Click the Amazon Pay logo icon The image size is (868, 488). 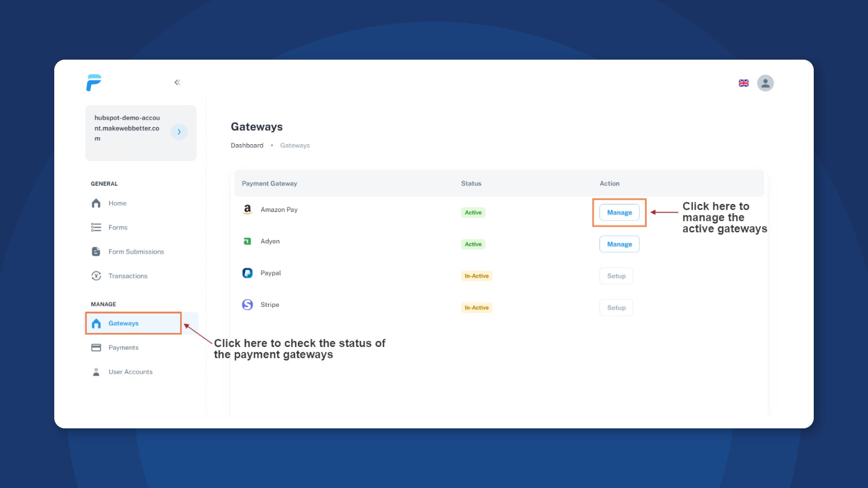(x=247, y=209)
